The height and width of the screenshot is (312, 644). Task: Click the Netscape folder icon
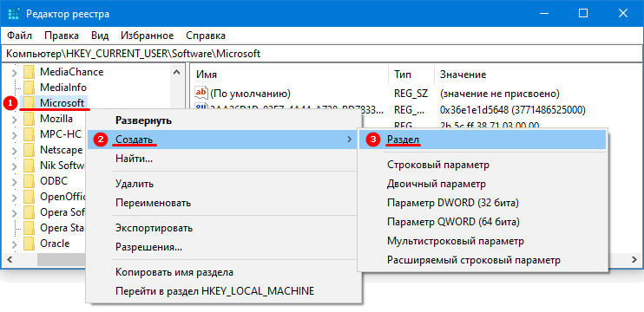29,150
